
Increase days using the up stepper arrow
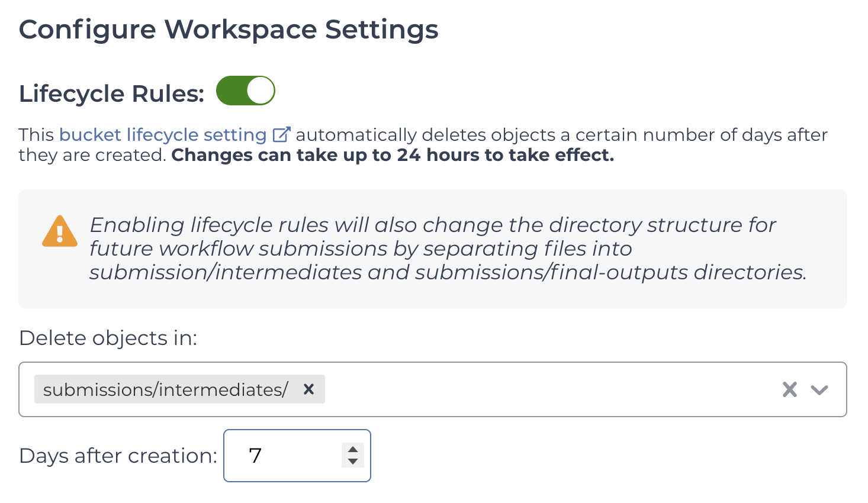[x=353, y=450]
